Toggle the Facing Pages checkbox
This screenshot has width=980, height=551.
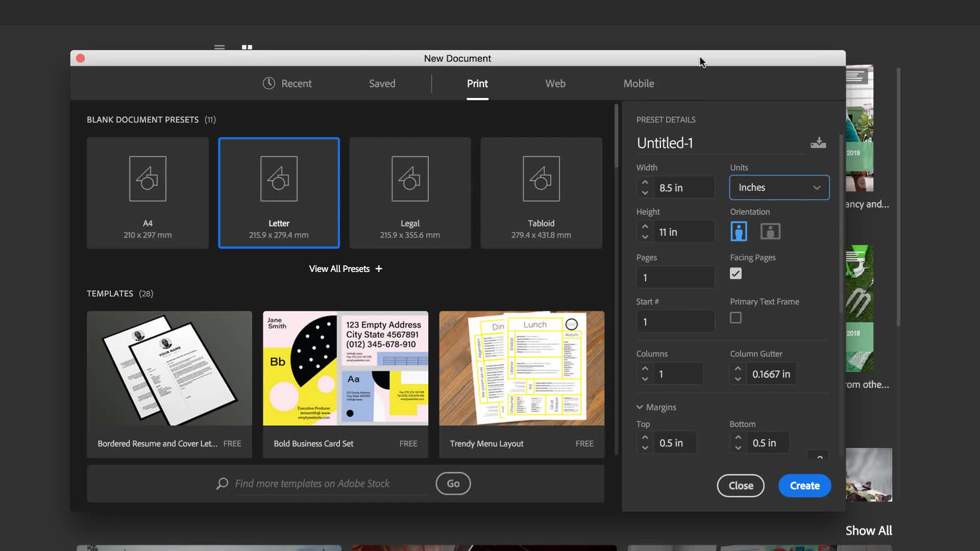[736, 273]
